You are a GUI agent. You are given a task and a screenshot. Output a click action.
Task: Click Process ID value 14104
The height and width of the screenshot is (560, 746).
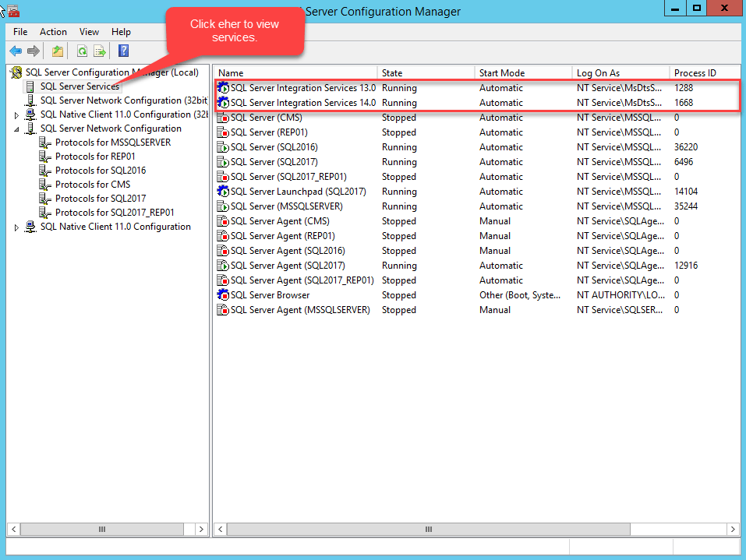coord(685,192)
